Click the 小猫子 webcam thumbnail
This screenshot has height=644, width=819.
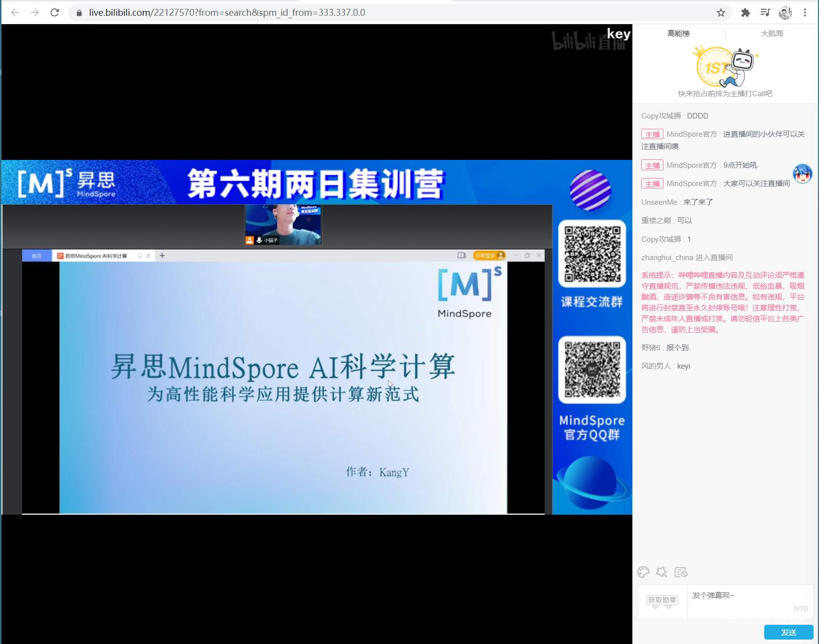[x=283, y=225]
